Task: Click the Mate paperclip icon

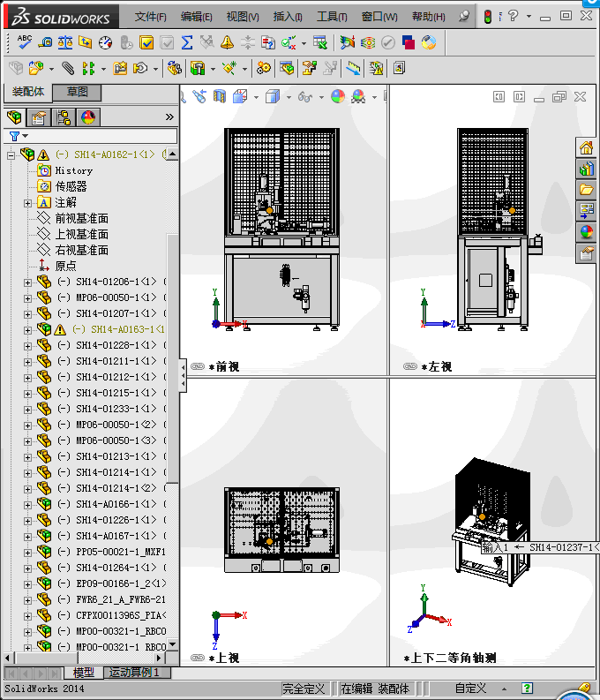Action: click(x=68, y=68)
